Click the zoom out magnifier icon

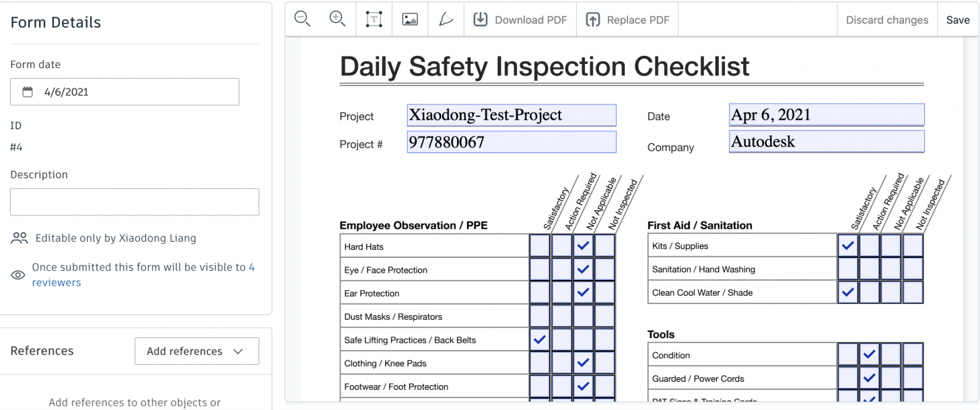pos(303,20)
